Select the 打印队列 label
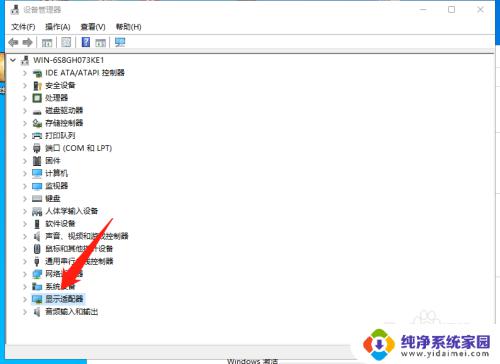The image size is (500, 364). (60, 136)
